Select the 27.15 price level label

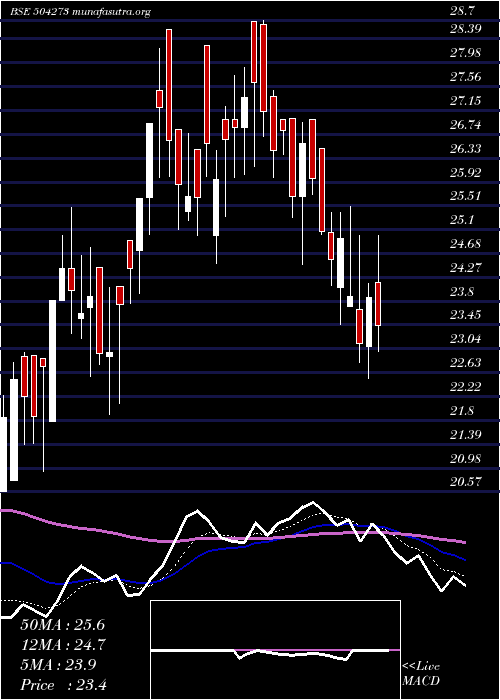click(466, 101)
